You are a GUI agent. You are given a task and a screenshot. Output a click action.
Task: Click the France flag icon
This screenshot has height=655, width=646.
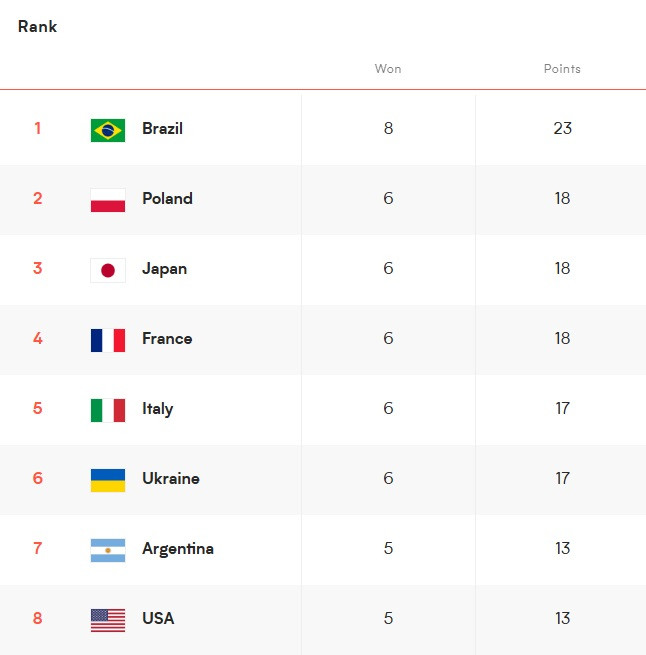pos(108,339)
